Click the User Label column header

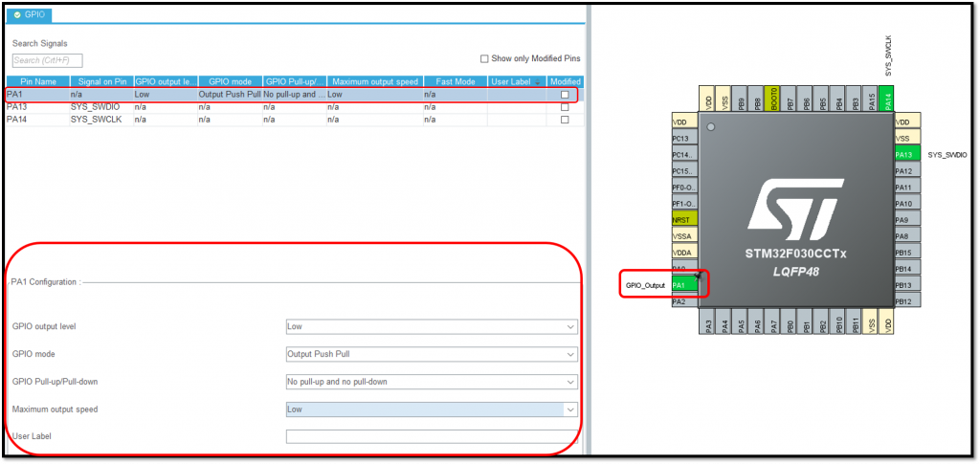tap(517, 82)
